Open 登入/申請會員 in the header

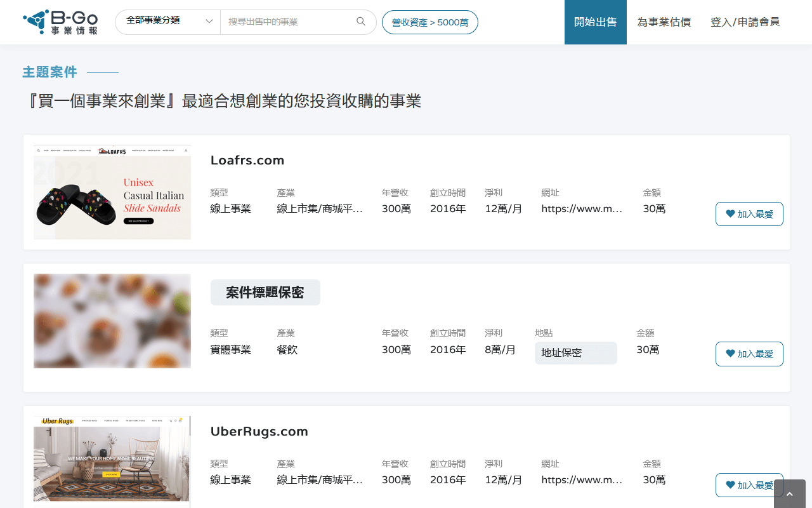pos(745,22)
